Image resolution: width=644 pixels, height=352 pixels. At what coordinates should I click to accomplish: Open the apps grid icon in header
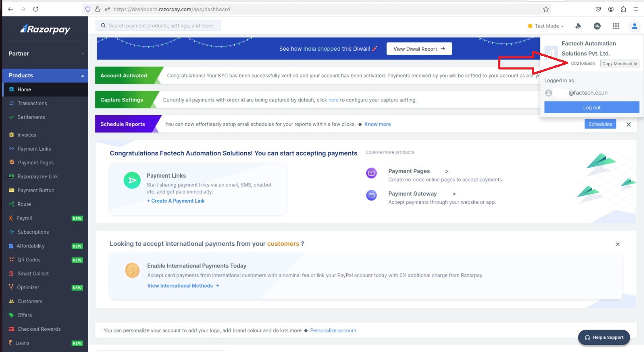click(616, 26)
